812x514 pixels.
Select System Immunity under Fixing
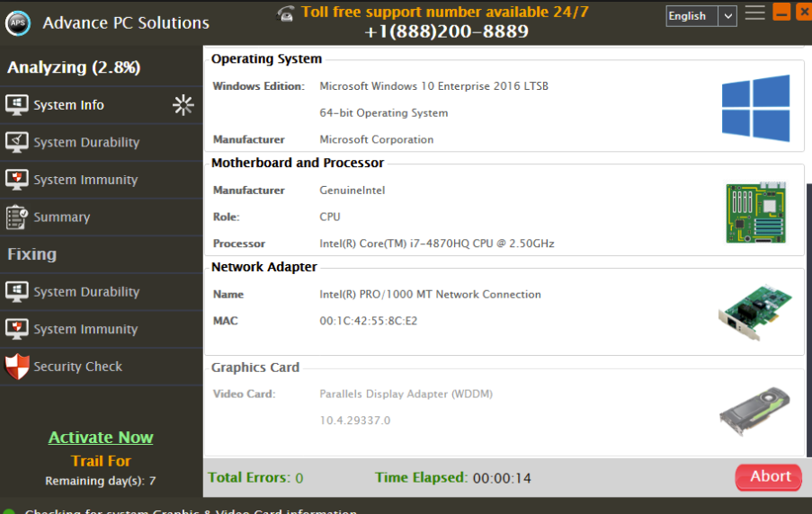pos(102,329)
